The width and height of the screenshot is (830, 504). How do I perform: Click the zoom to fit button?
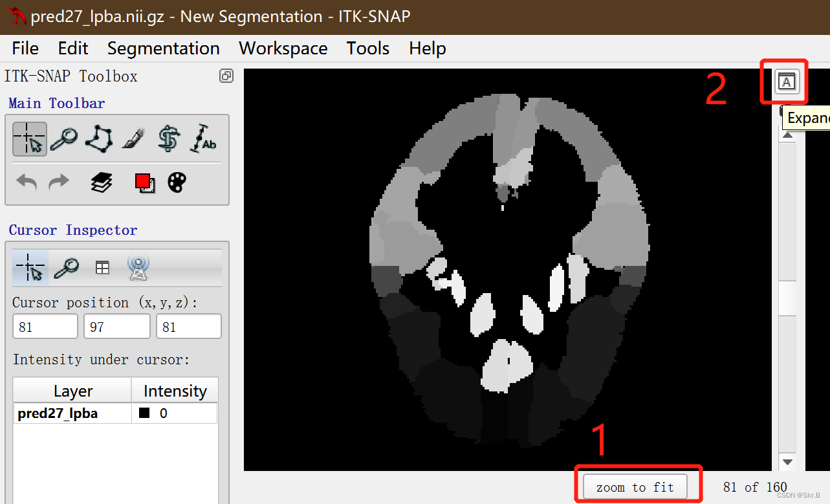(x=635, y=487)
